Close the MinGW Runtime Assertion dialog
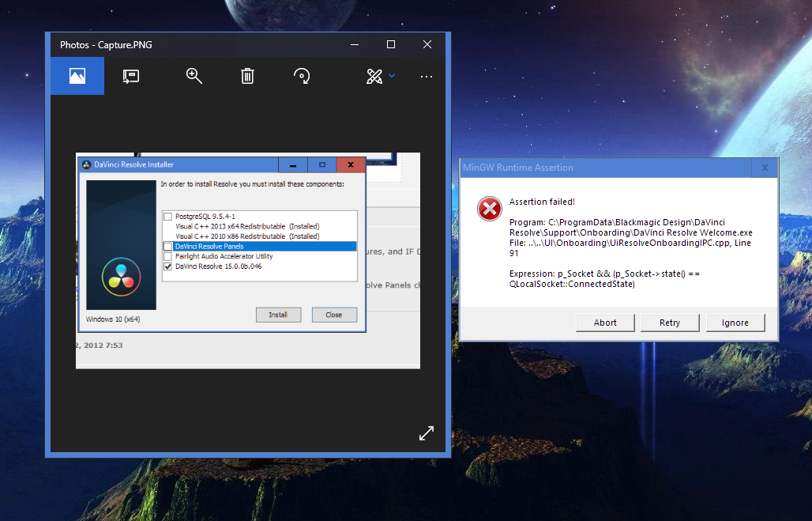Screen dimensions: 812x521 [765, 168]
